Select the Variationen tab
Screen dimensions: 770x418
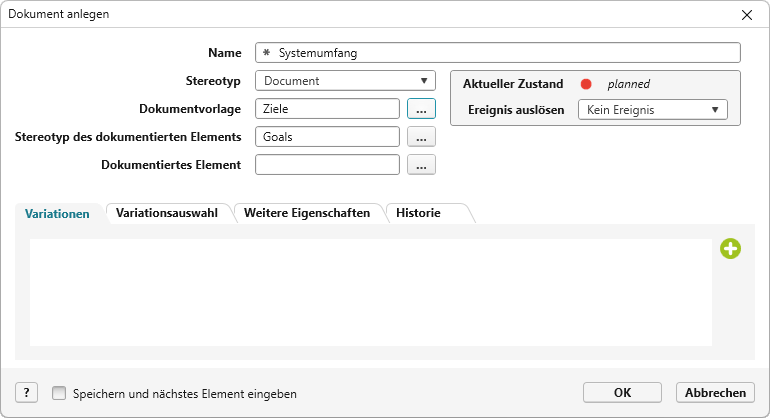click(57, 214)
